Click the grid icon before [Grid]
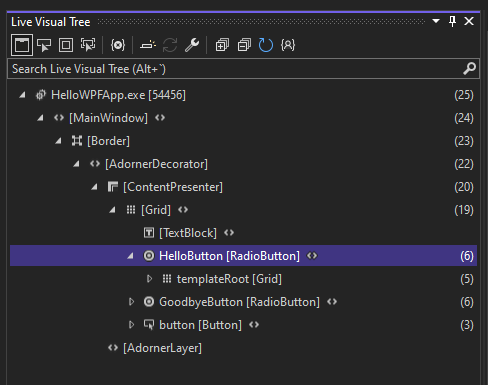This screenshot has width=488, height=385. point(131,210)
